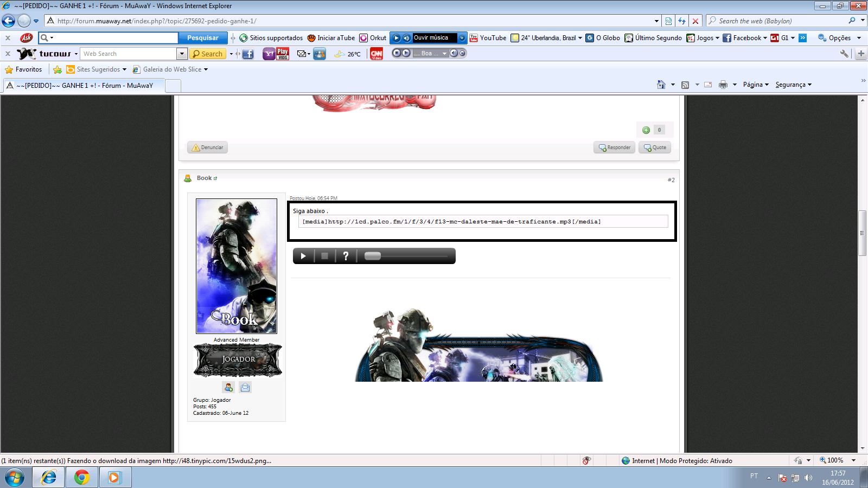Open the Book username link
The width and height of the screenshot is (868, 488).
click(205, 178)
